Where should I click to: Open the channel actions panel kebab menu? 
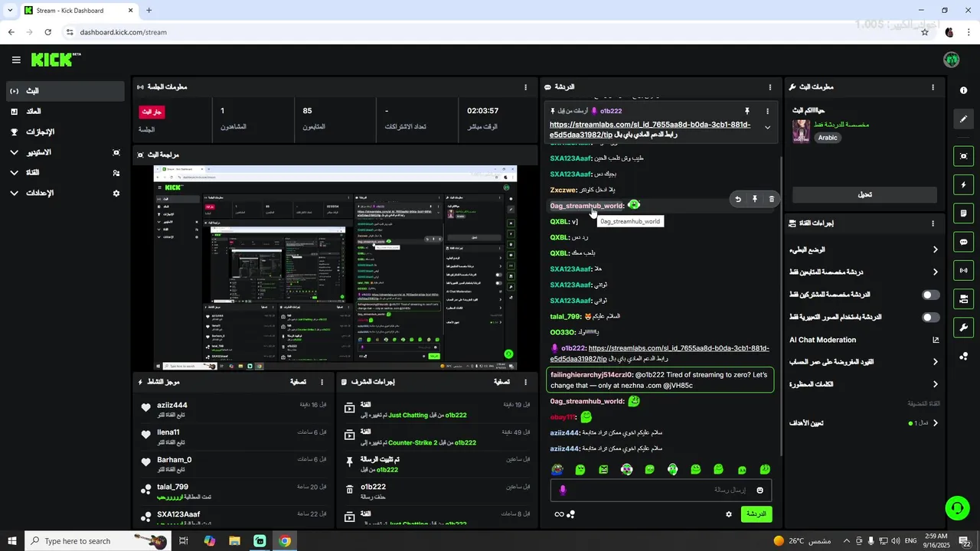[933, 223]
